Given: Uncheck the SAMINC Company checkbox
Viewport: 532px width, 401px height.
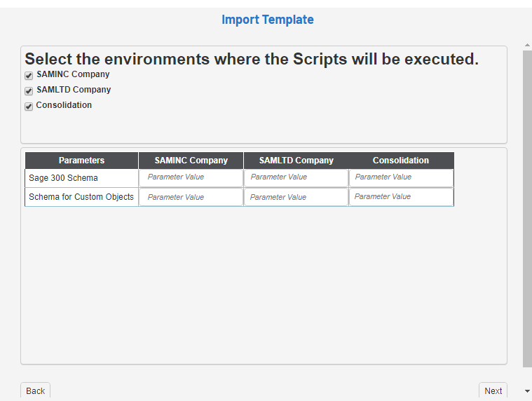Looking at the screenshot, I should coord(29,76).
